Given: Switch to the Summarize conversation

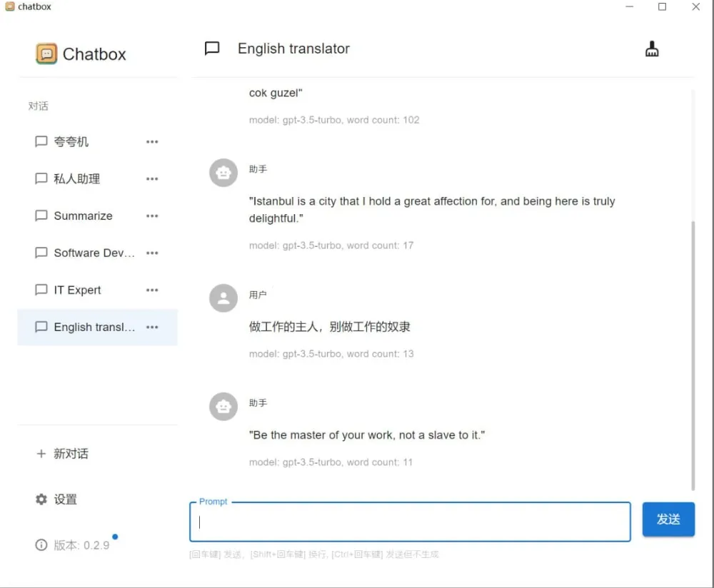Looking at the screenshot, I should [x=82, y=216].
